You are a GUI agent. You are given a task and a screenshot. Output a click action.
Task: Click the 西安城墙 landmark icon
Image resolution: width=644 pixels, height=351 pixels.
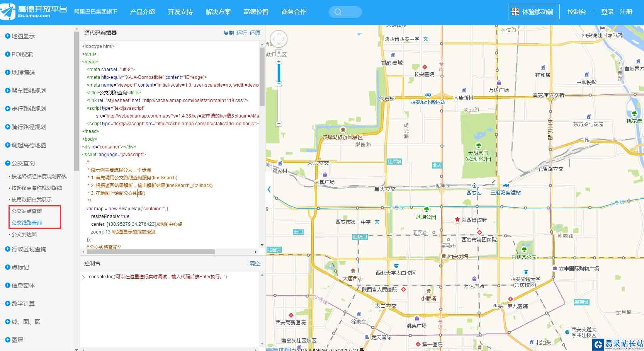(444, 256)
